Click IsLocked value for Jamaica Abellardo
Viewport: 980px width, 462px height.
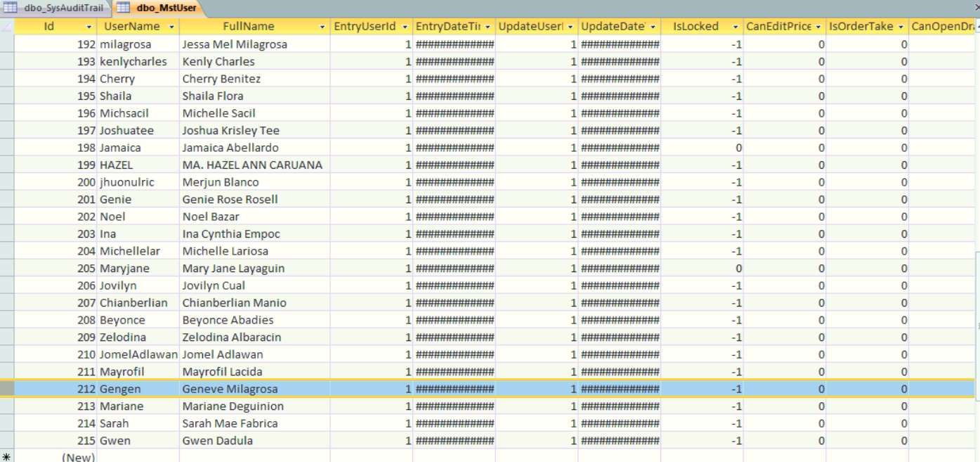coord(703,148)
